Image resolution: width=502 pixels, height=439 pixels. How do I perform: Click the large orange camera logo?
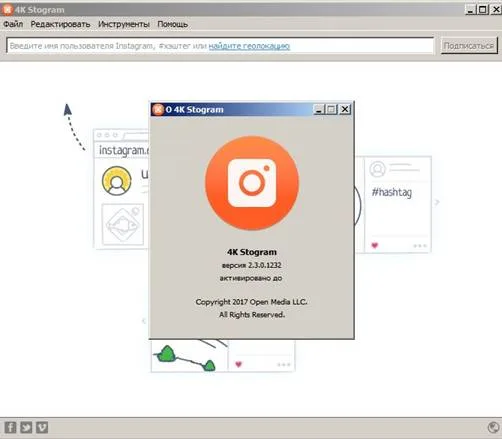tap(252, 183)
